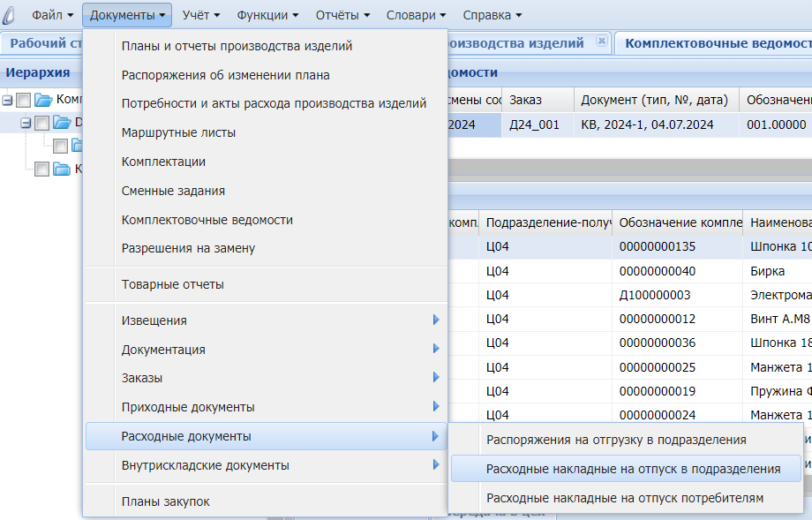Image resolution: width=812 pixels, height=520 pixels.
Task: Switch to the Комплектовочные ведомости tab
Action: pyautogui.click(x=713, y=43)
